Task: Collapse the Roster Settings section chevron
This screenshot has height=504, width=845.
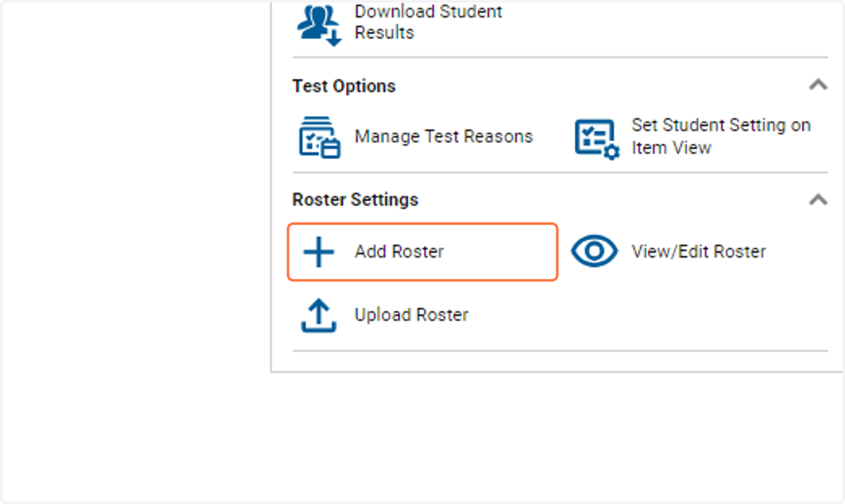Action: pyautogui.click(x=818, y=200)
